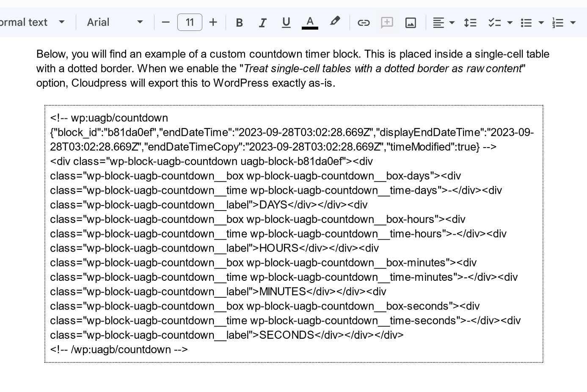Decrease the font size
This screenshot has width=587, height=392.
(x=166, y=22)
